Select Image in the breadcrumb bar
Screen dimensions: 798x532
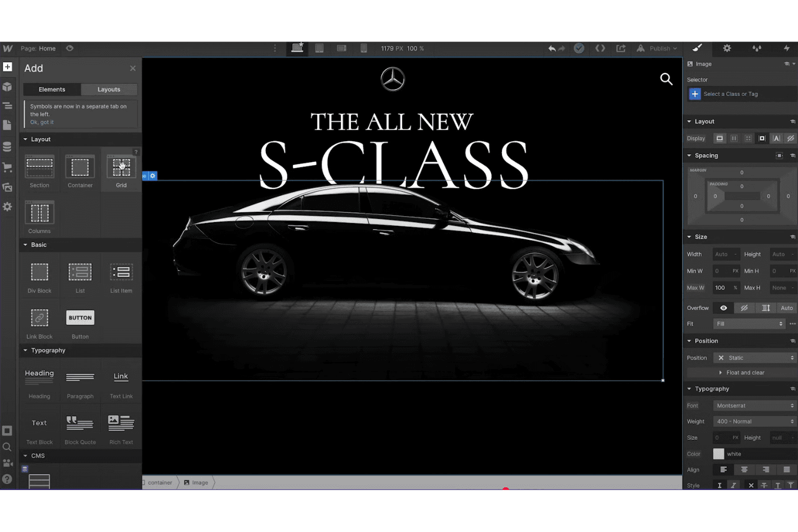click(x=196, y=482)
